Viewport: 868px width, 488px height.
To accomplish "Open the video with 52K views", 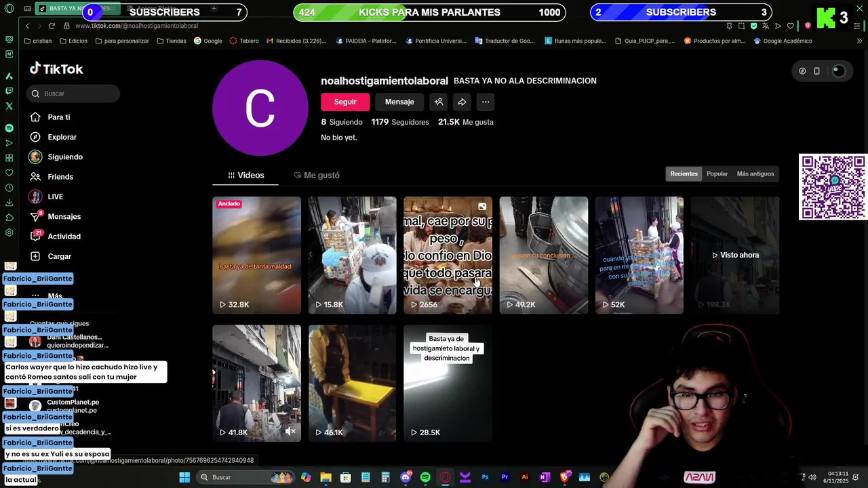I will [639, 255].
